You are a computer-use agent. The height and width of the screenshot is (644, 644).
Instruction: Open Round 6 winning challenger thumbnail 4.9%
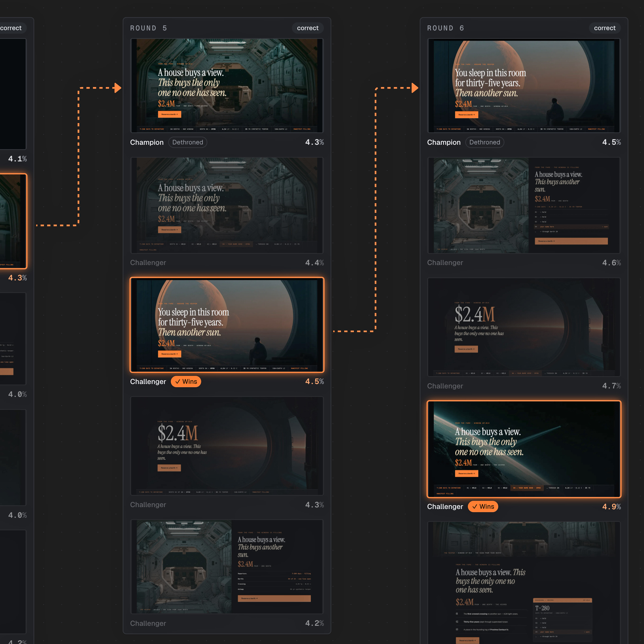pyautogui.click(x=524, y=449)
